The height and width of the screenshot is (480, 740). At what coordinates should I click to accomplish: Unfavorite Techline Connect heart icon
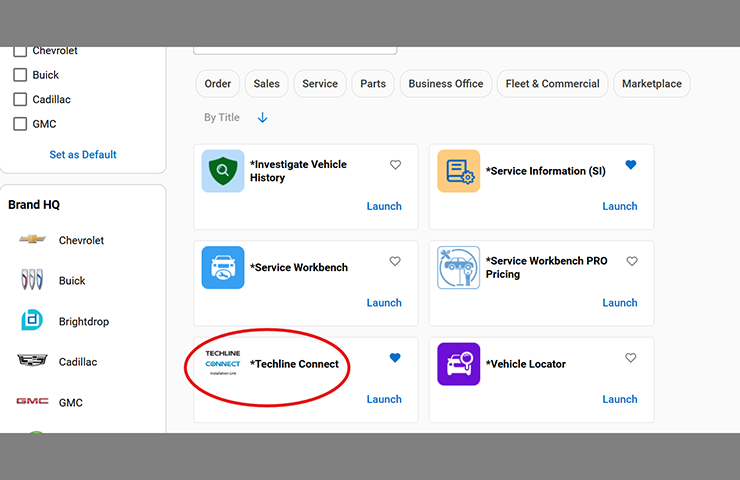point(395,358)
